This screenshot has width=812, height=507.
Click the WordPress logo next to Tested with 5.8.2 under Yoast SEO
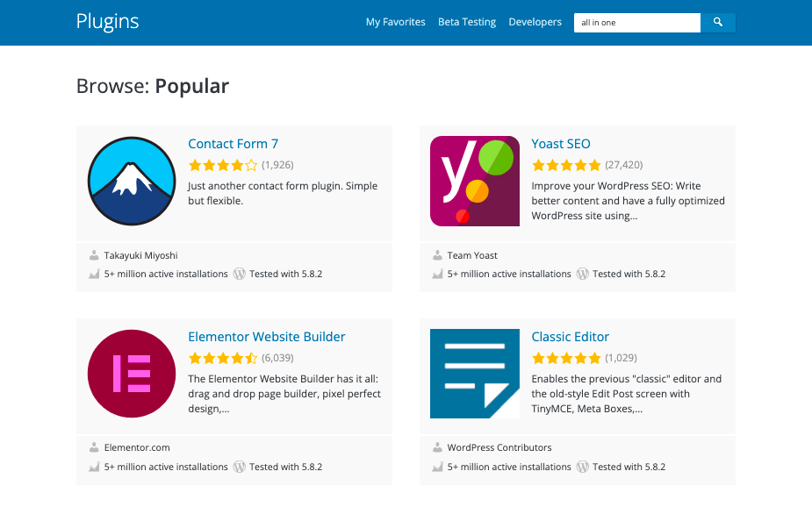[583, 274]
